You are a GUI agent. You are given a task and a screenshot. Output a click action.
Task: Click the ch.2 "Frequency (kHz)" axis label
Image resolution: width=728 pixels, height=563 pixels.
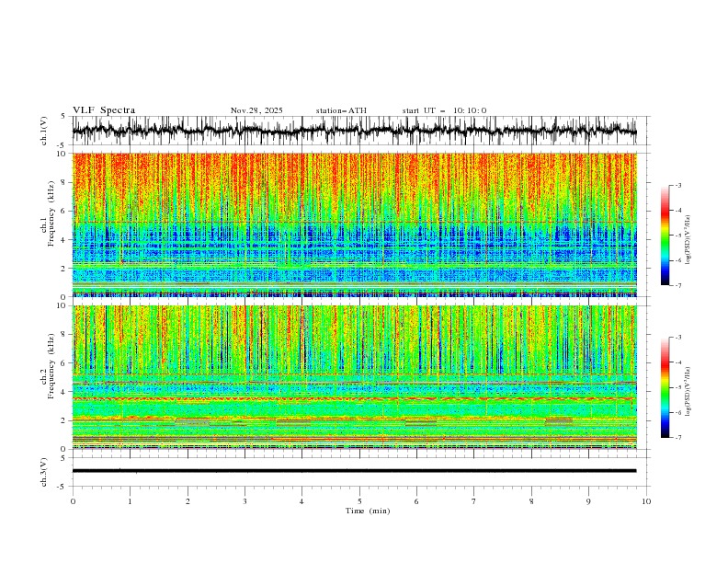[x=51, y=365]
